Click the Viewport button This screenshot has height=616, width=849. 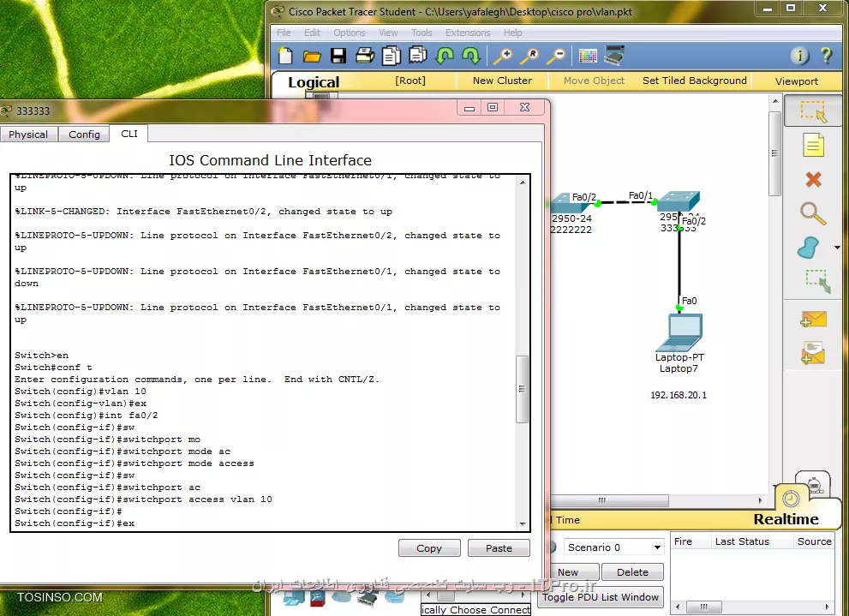point(796,81)
